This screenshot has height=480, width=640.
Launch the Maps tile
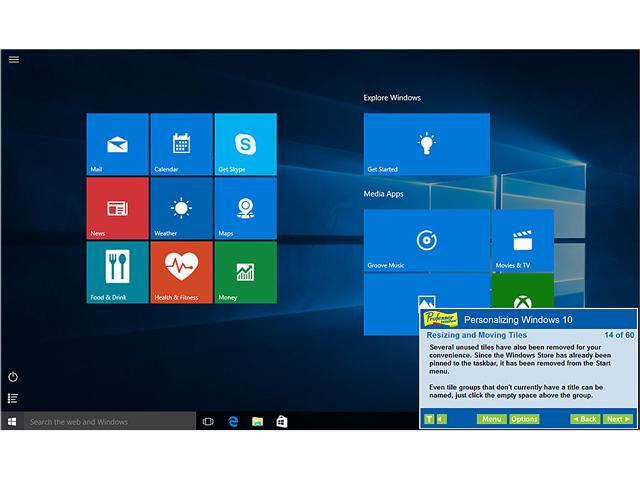tap(245, 208)
